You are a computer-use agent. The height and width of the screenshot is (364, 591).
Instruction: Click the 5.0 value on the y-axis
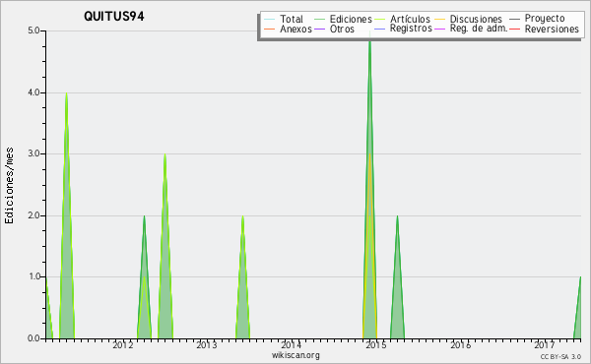[x=33, y=30]
